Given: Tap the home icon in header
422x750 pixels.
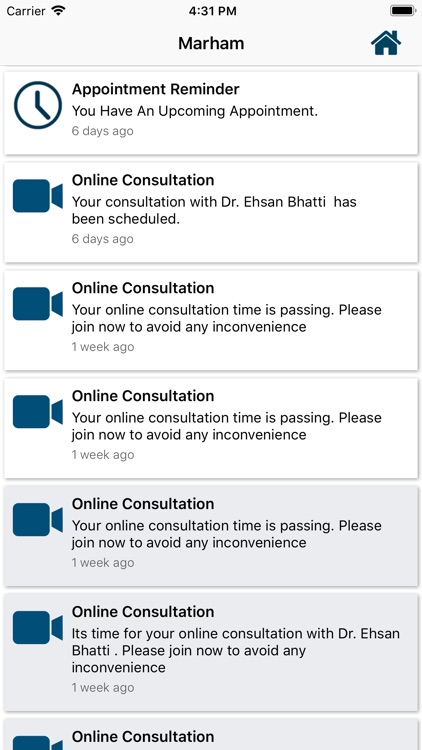Looking at the screenshot, I should coord(386,43).
